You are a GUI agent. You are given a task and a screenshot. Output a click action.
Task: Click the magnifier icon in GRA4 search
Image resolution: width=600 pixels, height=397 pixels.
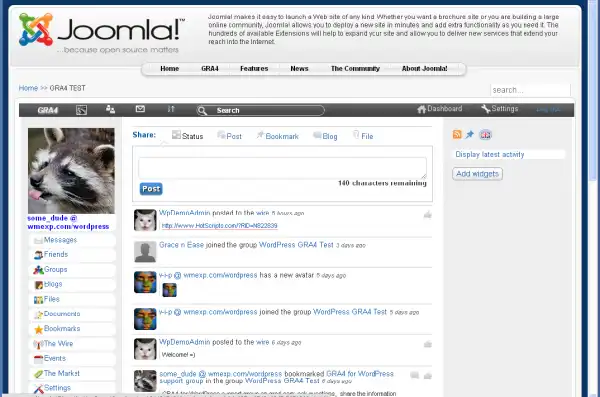point(202,111)
